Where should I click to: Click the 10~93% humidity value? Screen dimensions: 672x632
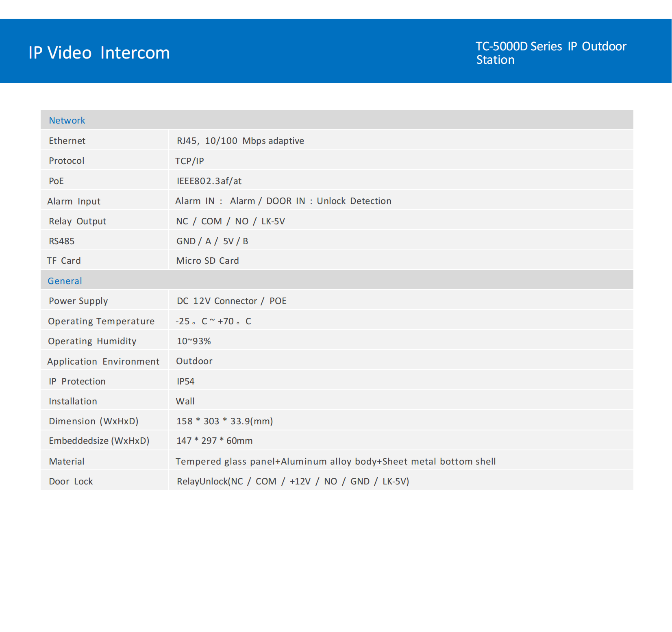pyautogui.click(x=194, y=341)
